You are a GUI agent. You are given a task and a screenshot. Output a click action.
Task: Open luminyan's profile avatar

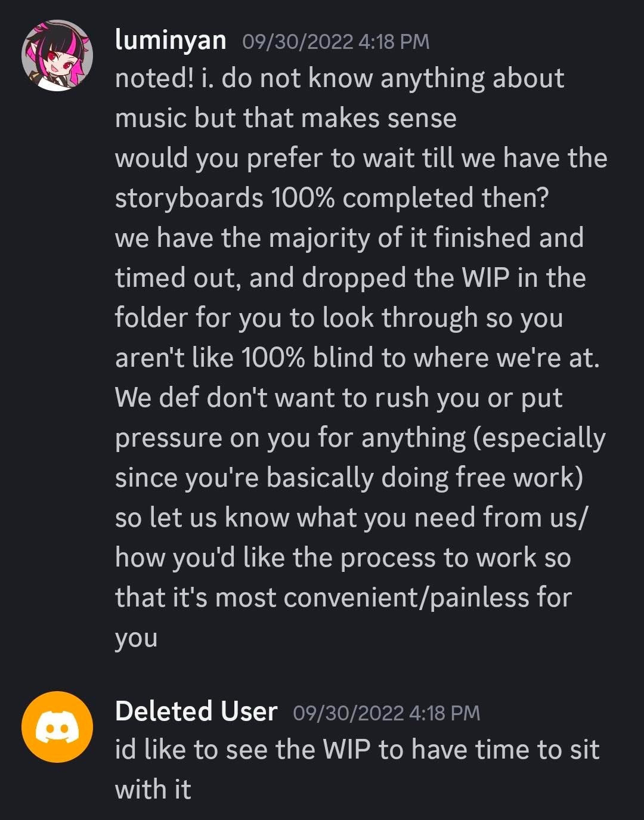58,55
